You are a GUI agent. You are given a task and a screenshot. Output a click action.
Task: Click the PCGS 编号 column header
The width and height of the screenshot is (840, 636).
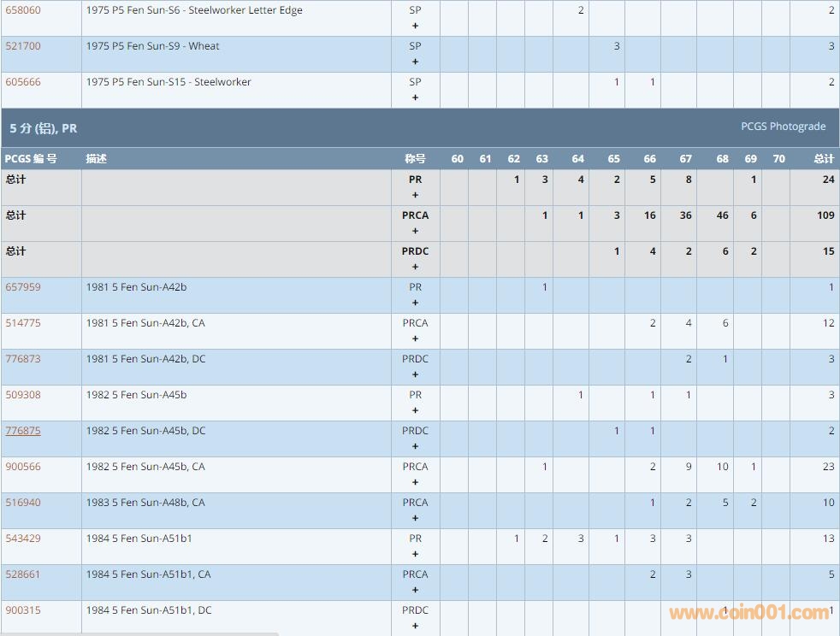click(x=31, y=159)
